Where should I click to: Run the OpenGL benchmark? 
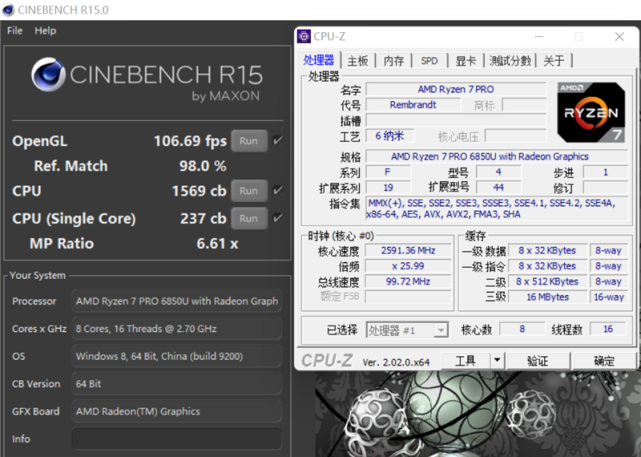[248, 141]
